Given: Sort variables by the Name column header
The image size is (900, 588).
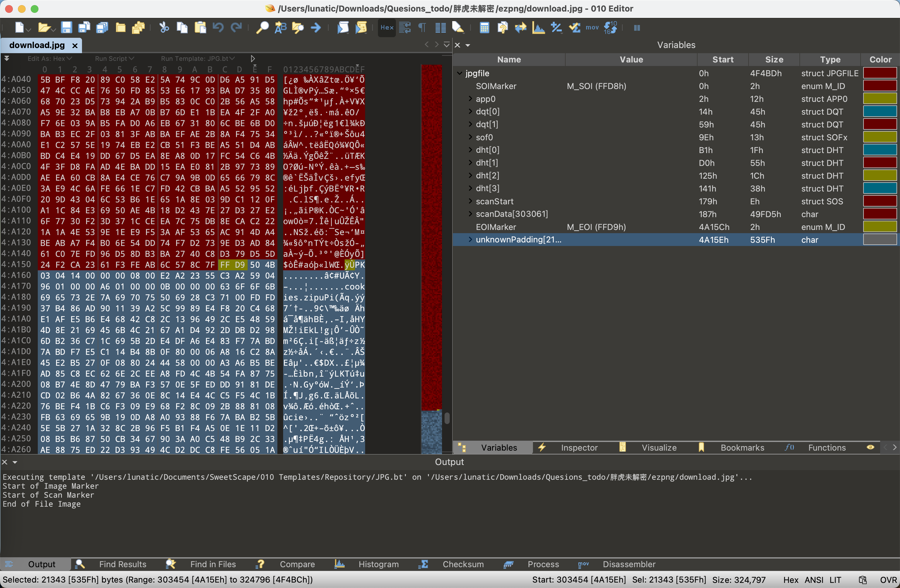Looking at the screenshot, I should pyautogui.click(x=509, y=59).
